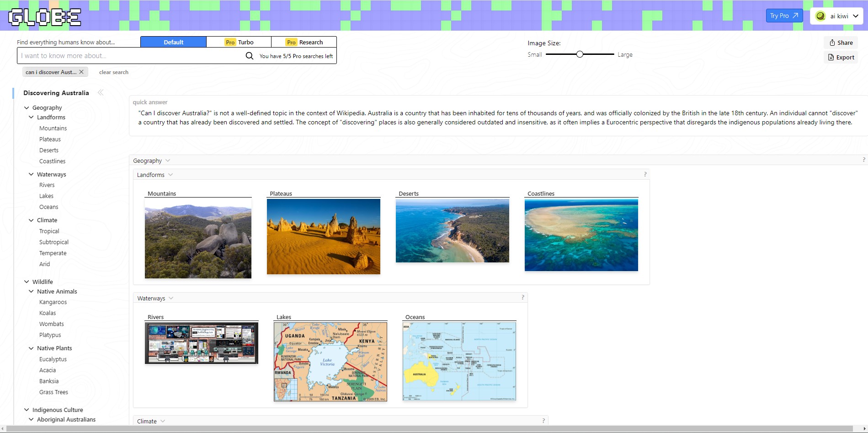Select Banksia in the sidebar tree
Screen dimensions: 868x433
pos(49,381)
